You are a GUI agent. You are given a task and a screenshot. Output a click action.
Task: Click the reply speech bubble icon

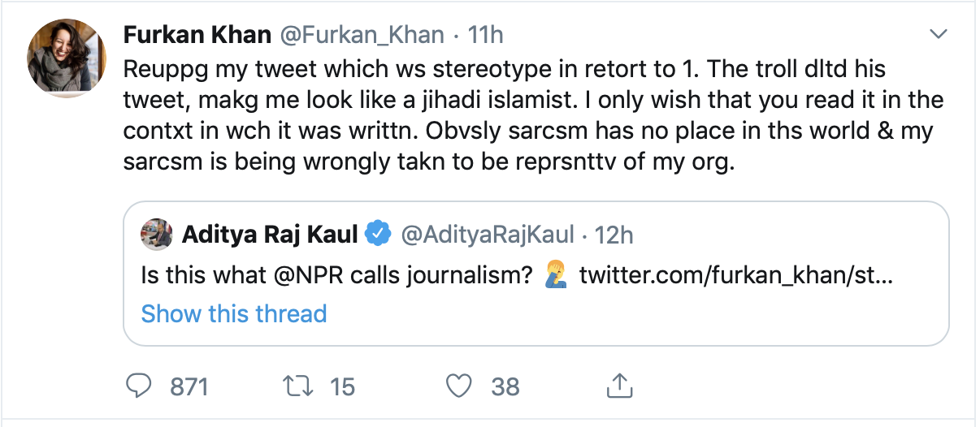(x=141, y=386)
